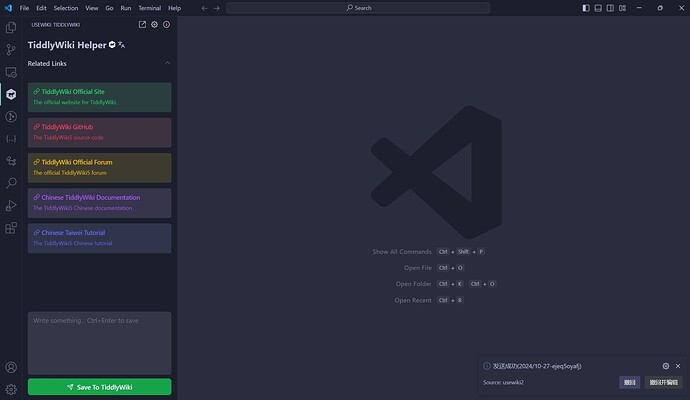Open the Edit menu
Image resolution: width=690 pixels, height=400 pixels.
(x=41, y=8)
